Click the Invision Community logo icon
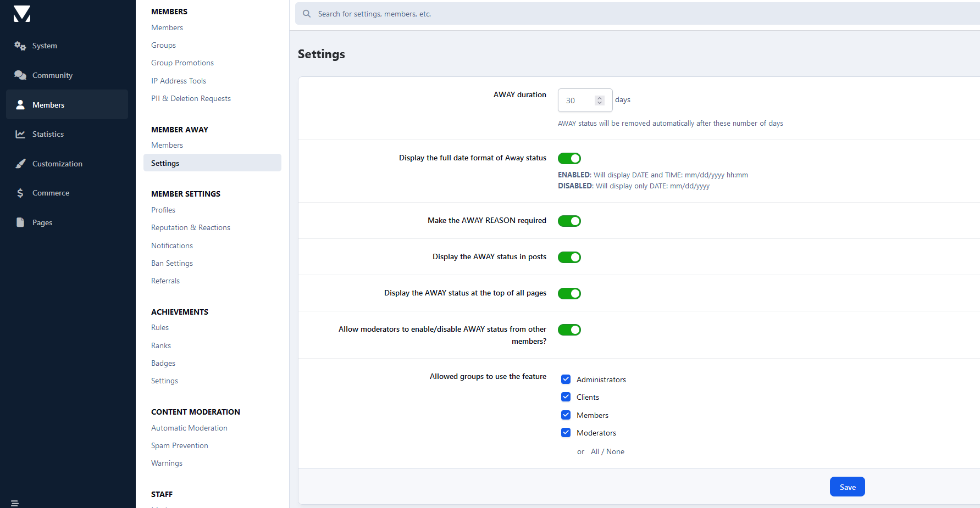This screenshot has width=980, height=508. (x=22, y=14)
